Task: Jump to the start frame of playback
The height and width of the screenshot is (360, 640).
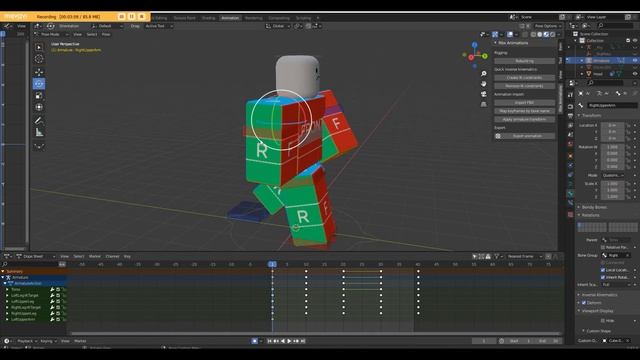Action: pos(269,341)
